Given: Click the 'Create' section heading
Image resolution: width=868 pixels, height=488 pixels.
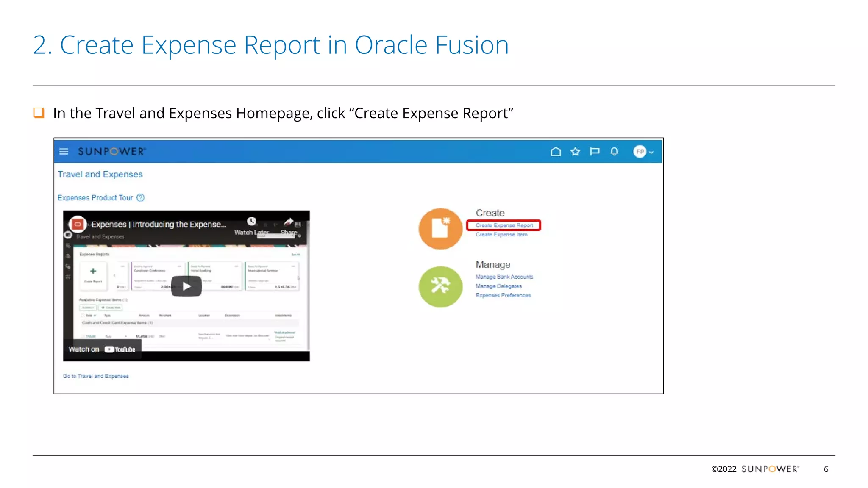Looking at the screenshot, I should 490,213.
